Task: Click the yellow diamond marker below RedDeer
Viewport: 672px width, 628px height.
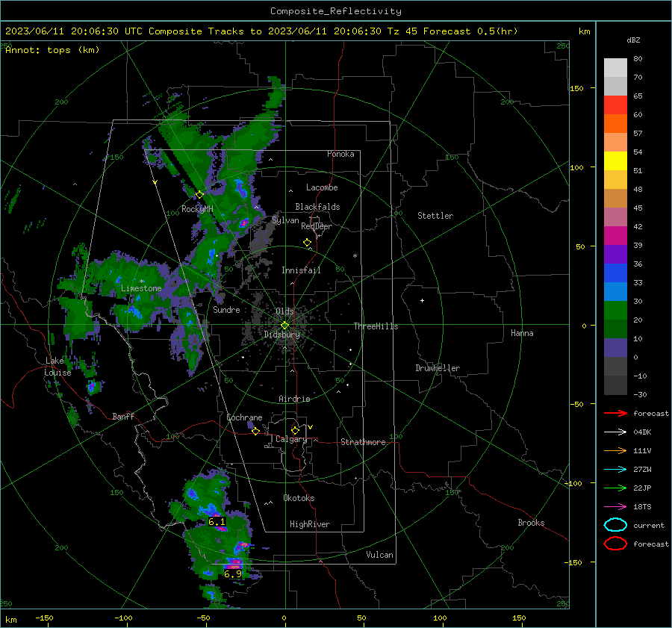Action: click(x=307, y=243)
